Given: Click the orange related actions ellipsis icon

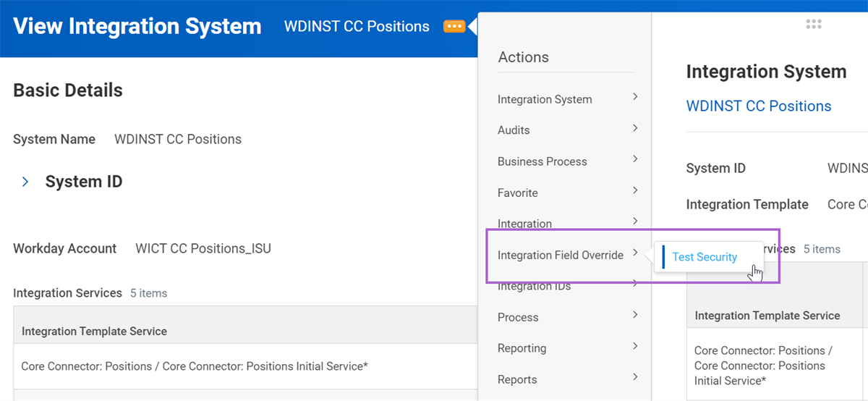Looking at the screenshot, I should (x=454, y=27).
